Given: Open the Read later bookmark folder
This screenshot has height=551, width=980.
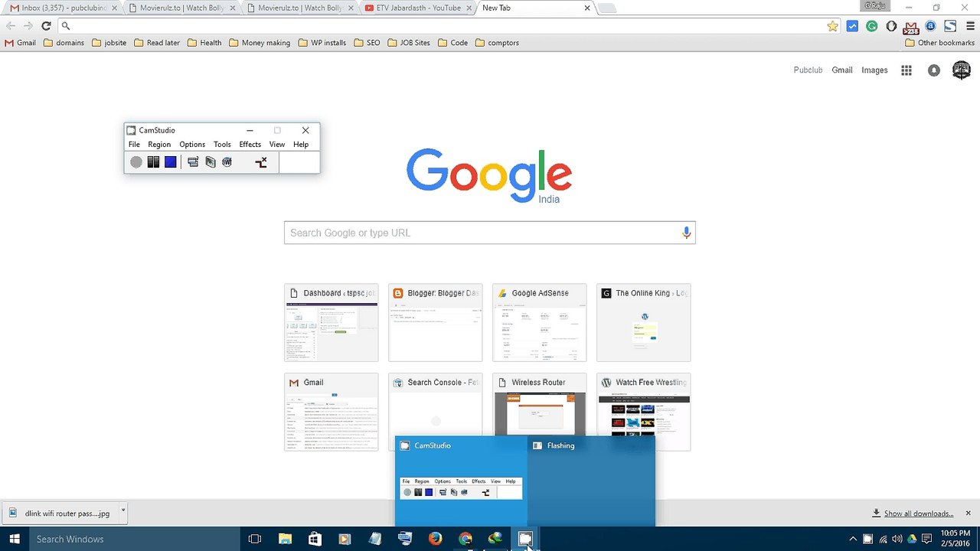Looking at the screenshot, I should click(157, 43).
